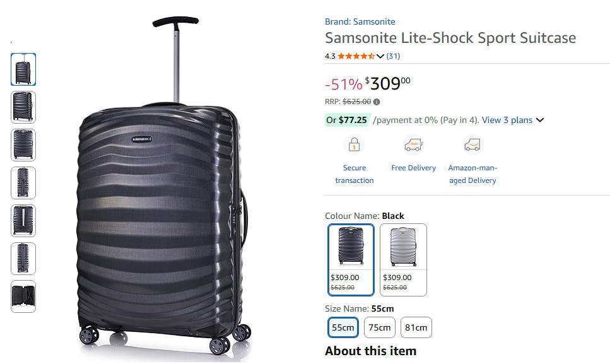Viewport: 610px width, 364px height.
Task: Select the 75cm size option
Action: [380, 327]
